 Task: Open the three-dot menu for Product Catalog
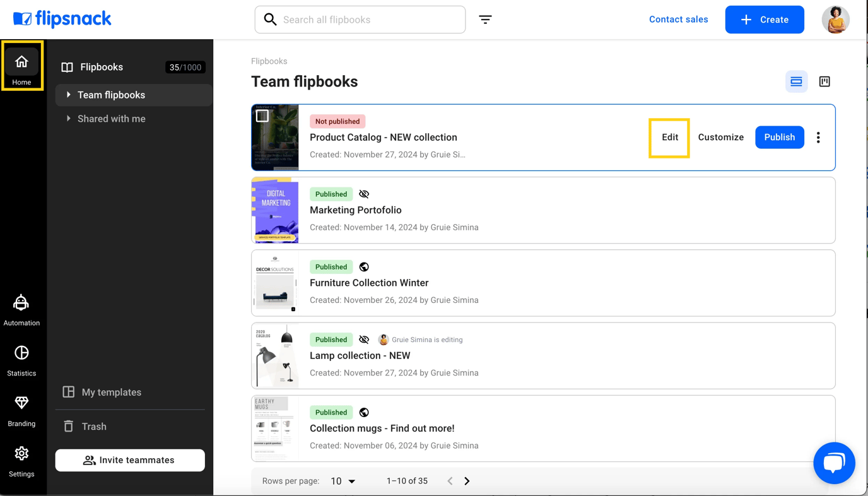click(818, 137)
